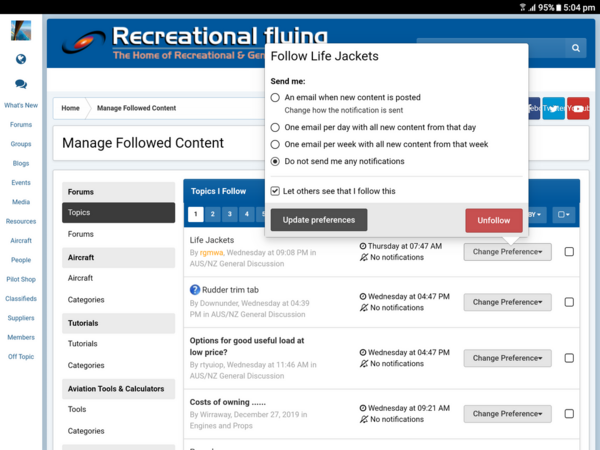600x450 pixels.
Task: Click the red Unfollow button
Action: click(x=493, y=220)
